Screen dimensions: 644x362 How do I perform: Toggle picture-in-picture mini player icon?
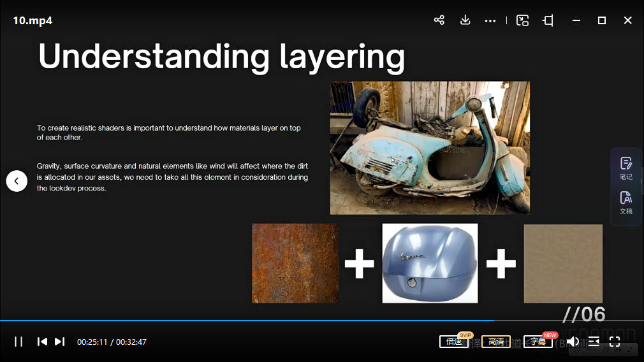(x=522, y=20)
